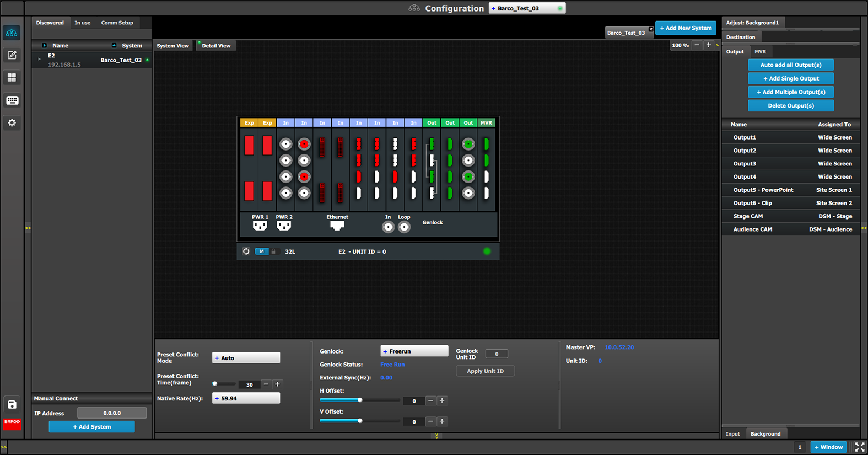This screenshot has height=455, width=868.
Task: Click the Genlock Unit ID input field
Action: tap(497, 354)
